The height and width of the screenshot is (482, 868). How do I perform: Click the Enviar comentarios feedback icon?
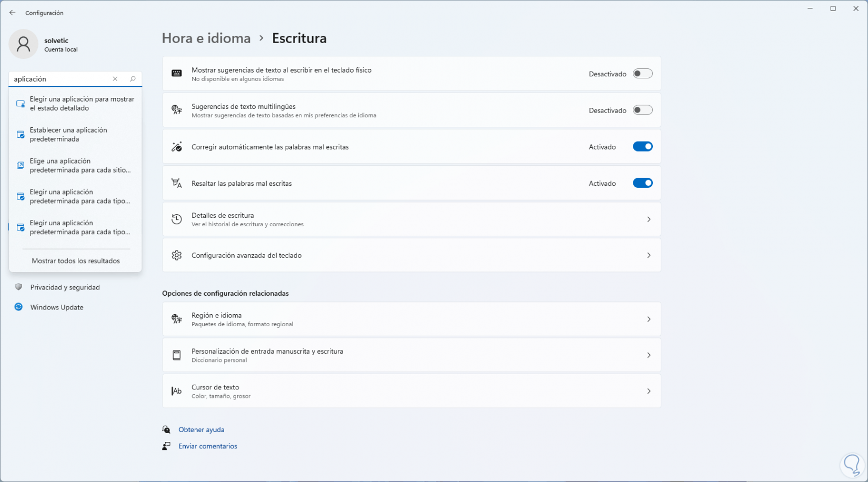[x=166, y=446]
